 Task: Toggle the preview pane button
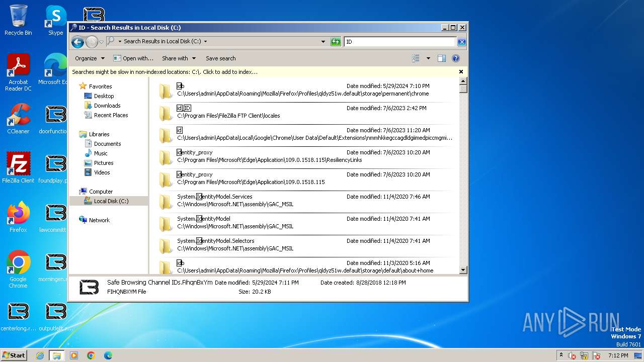pos(441,58)
